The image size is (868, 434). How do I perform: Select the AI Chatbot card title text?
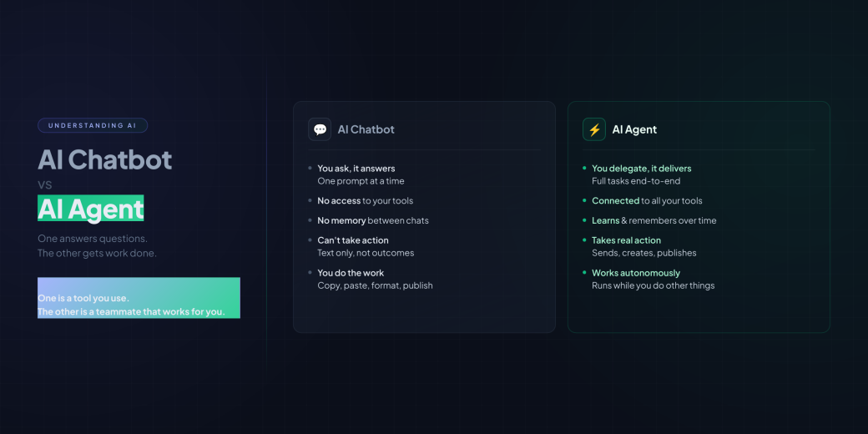(x=366, y=129)
